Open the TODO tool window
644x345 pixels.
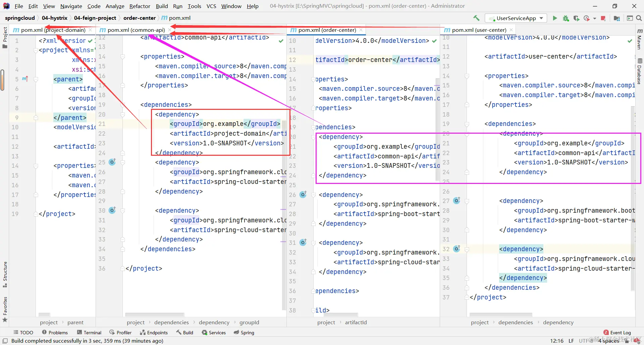[23, 332]
